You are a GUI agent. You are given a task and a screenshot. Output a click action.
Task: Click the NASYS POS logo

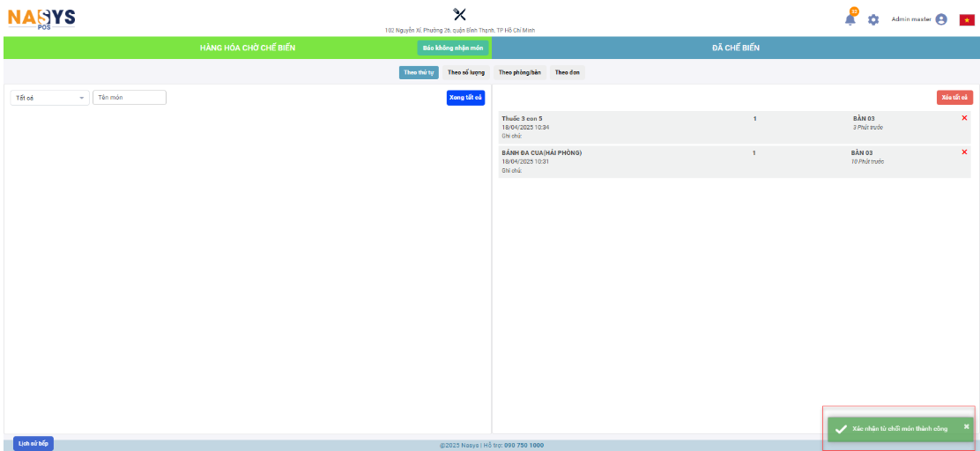tap(41, 18)
